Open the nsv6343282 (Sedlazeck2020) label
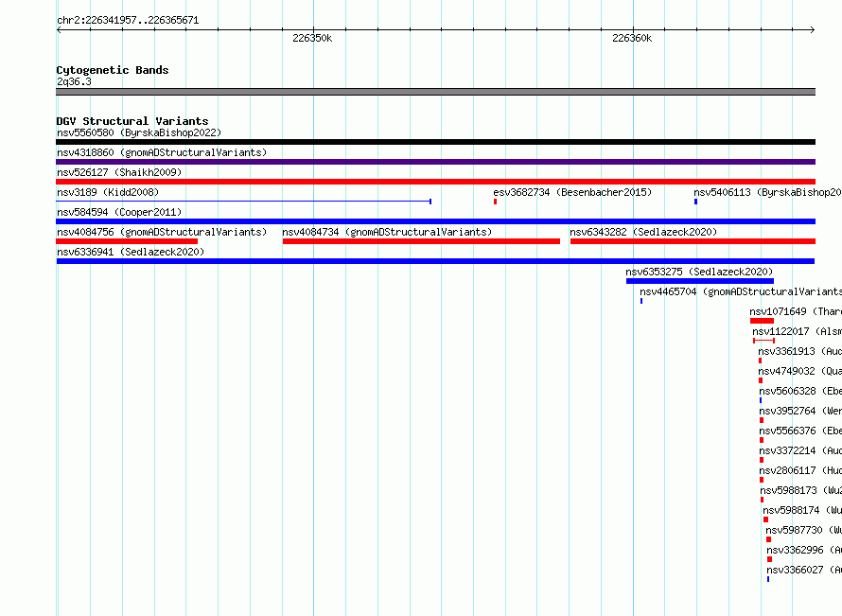The image size is (842, 616). point(643,232)
